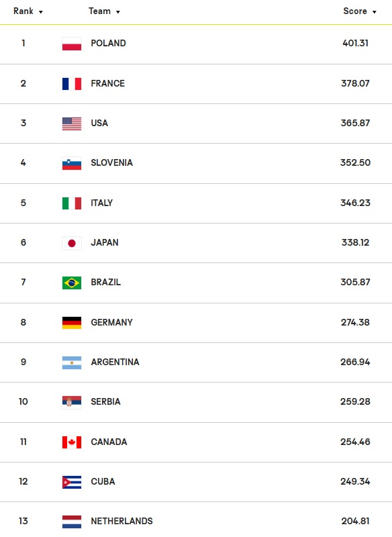
Task: Click the Score column header label
Action: 355,11
